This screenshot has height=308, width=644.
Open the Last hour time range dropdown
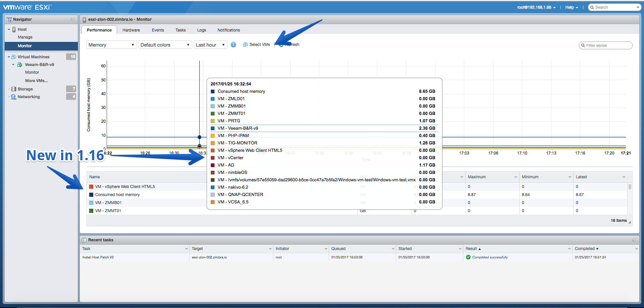[211, 45]
